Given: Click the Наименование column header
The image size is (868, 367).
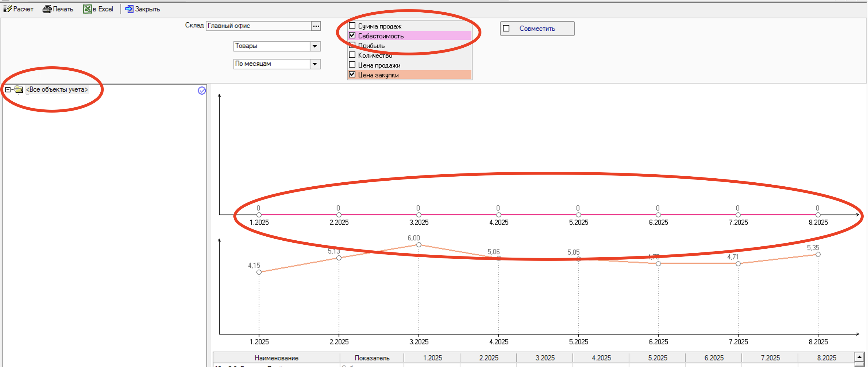Looking at the screenshot, I should click(276, 358).
